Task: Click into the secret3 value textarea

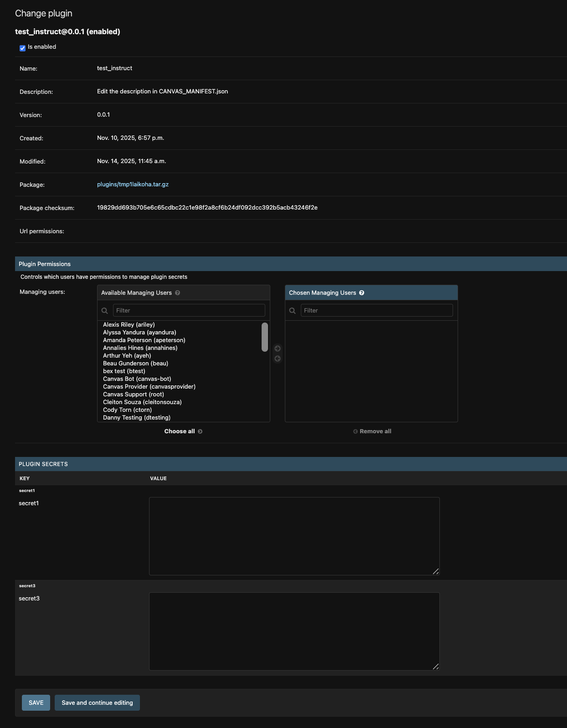Action: pyautogui.click(x=294, y=631)
